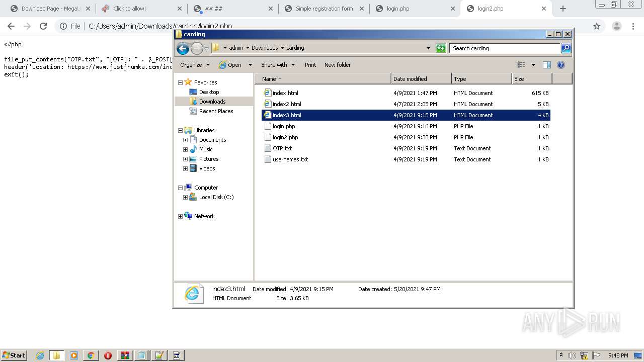
Task: Reload page in Chrome
Action: (x=43, y=26)
